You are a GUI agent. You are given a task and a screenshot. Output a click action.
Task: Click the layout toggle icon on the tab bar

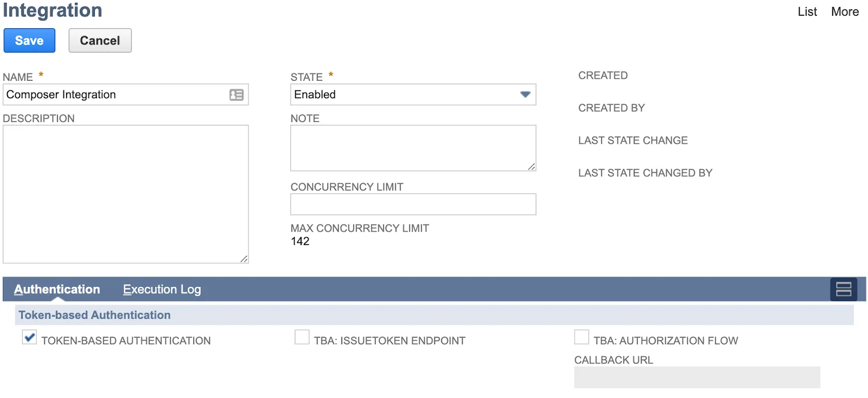point(844,289)
